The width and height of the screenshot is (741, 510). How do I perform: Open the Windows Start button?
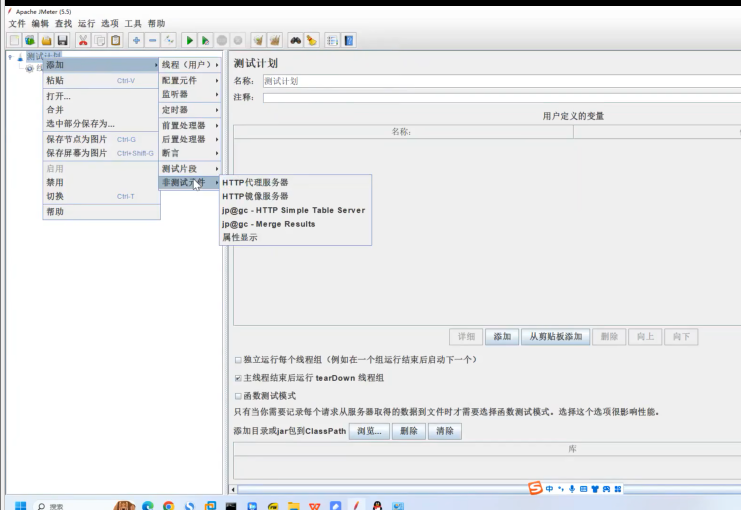pyautogui.click(x=20, y=505)
